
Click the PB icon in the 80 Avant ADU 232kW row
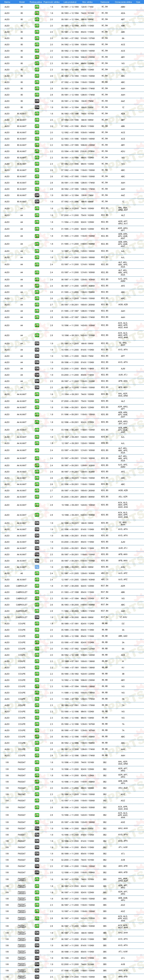click(37, 151)
